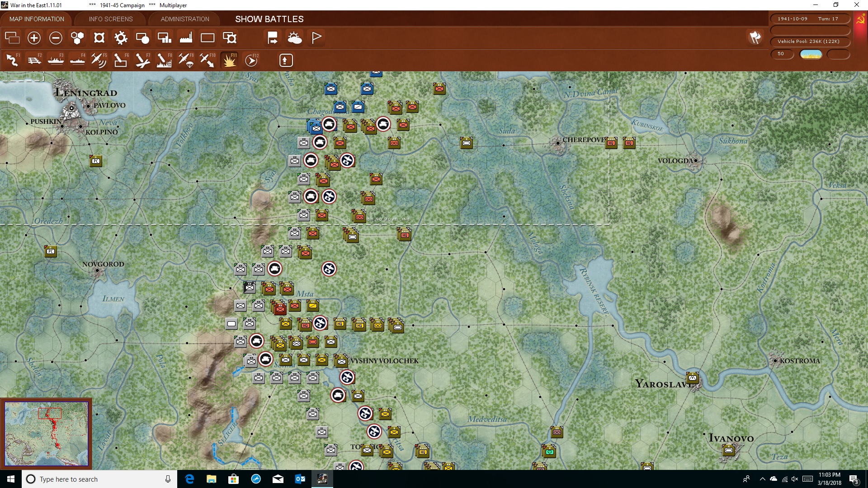Screen dimensions: 868x488
Task: Open the notification center icon
Action: tap(854, 479)
